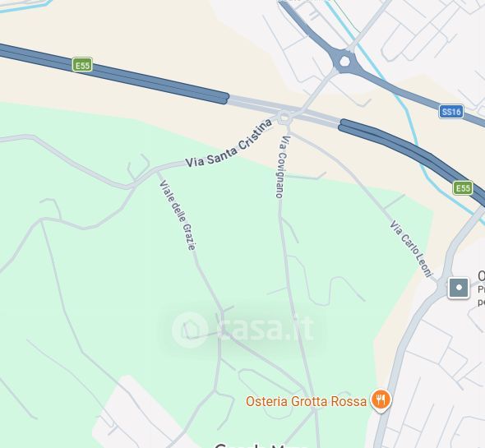Click the blue SS16 road badge
The height and width of the screenshot is (448, 485).
pyautogui.click(x=451, y=111)
